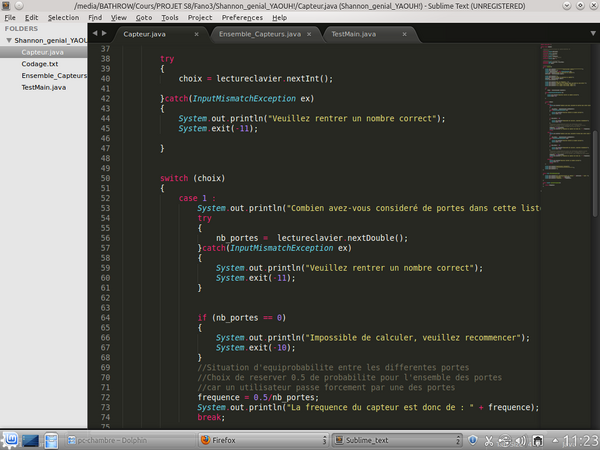The image size is (600, 450).
Task: Open the file manager launcher in taskbar
Action: 53,440
